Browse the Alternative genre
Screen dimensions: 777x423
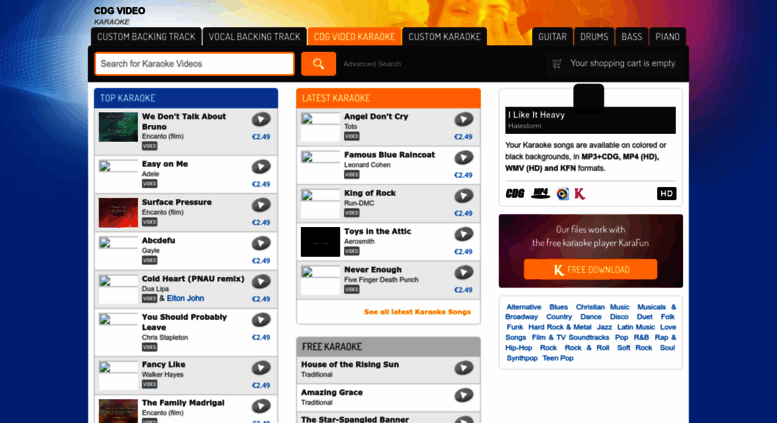pos(524,307)
